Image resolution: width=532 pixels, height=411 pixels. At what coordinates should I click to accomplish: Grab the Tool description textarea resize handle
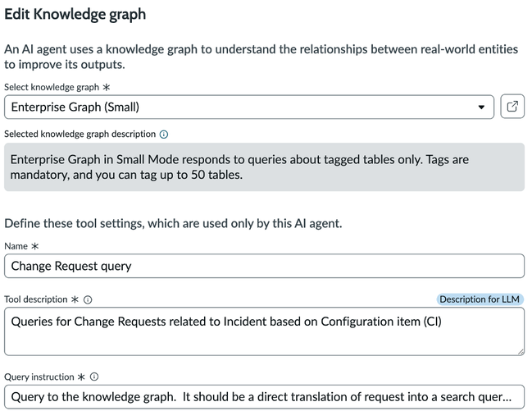point(521,352)
